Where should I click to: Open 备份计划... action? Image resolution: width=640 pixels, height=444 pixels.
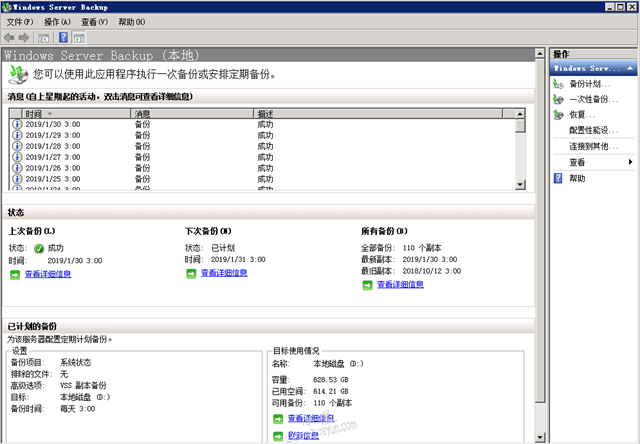coord(590,84)
